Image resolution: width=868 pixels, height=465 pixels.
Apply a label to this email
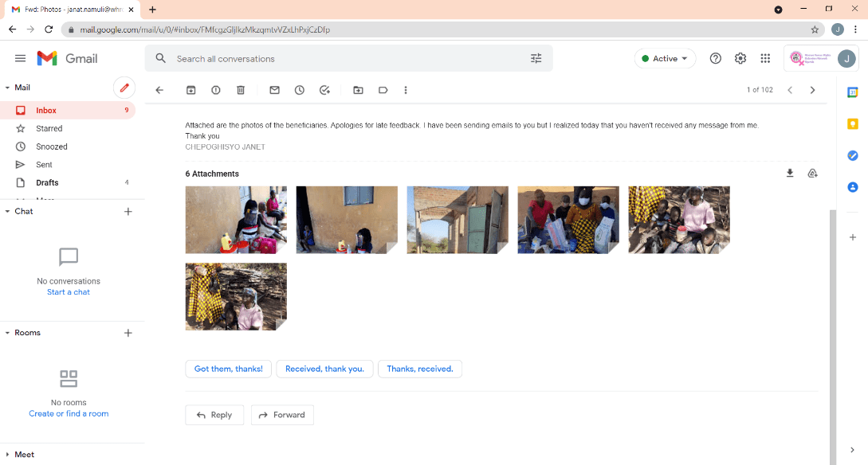click(383, 90)
